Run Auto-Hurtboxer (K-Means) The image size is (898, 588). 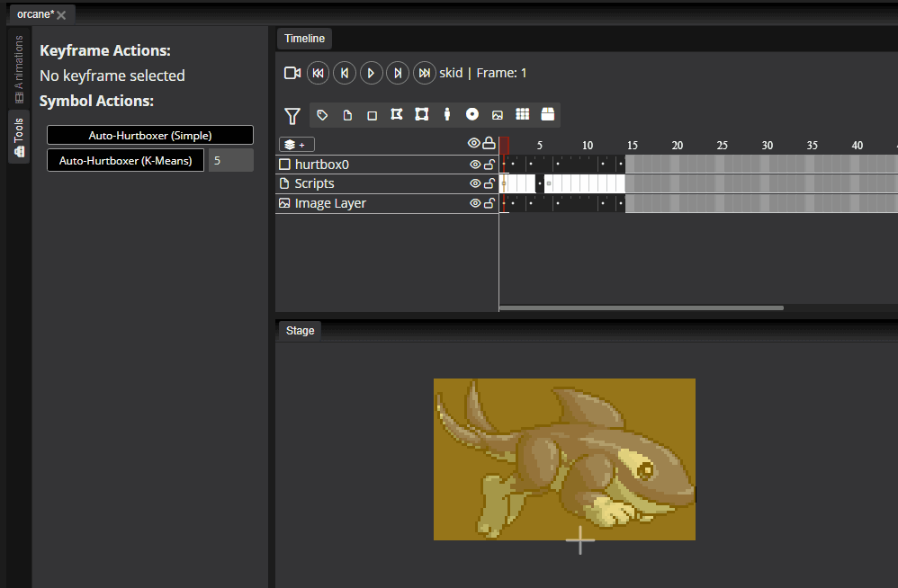(x=125, y=161)
